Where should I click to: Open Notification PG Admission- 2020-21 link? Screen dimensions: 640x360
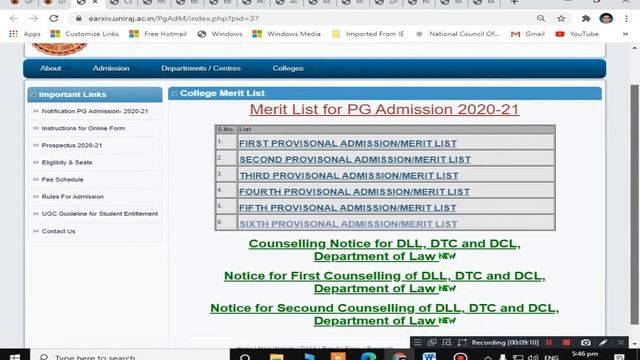tap(95, 111)
